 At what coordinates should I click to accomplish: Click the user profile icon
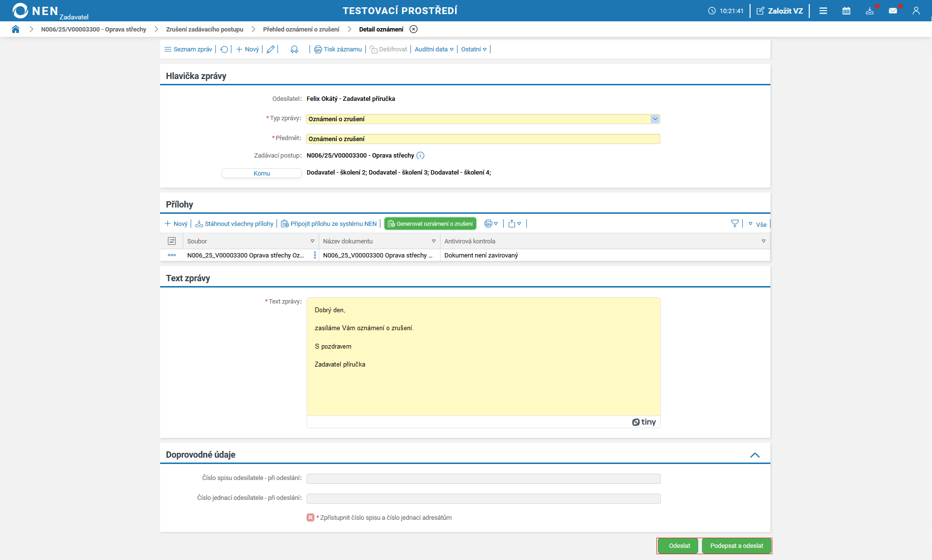pyautogui.click(x=916, y=11)
